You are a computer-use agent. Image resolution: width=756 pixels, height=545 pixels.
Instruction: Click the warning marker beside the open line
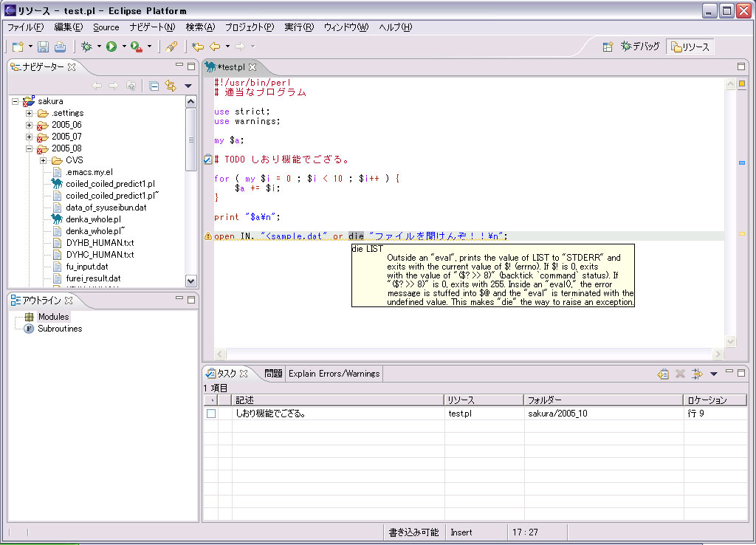pyautogui.click(x=207, y=236)
